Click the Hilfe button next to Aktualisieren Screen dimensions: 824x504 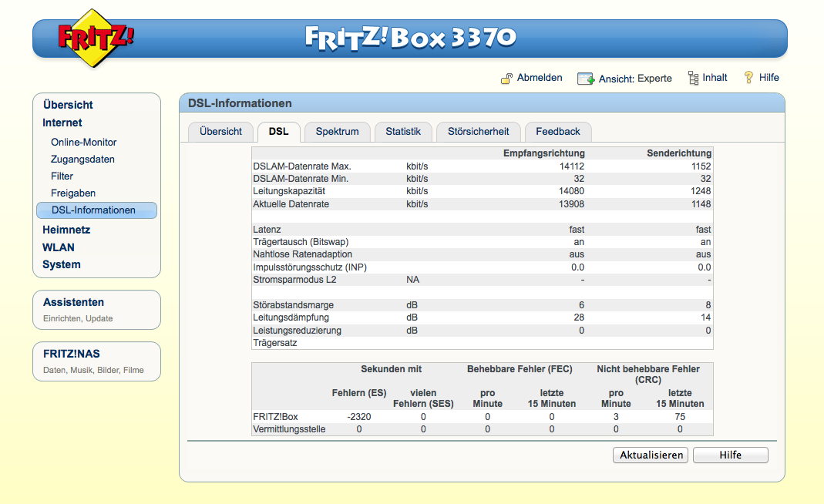pos(731,455)
